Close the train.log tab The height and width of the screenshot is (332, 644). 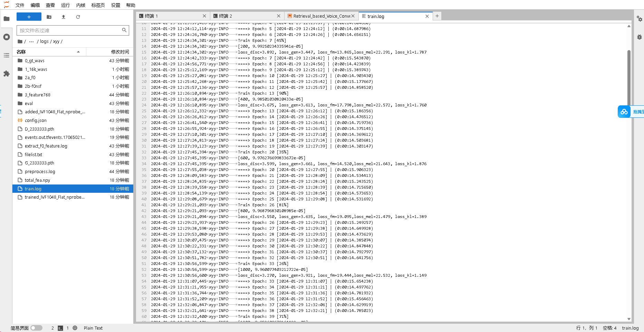click(427, 16)
